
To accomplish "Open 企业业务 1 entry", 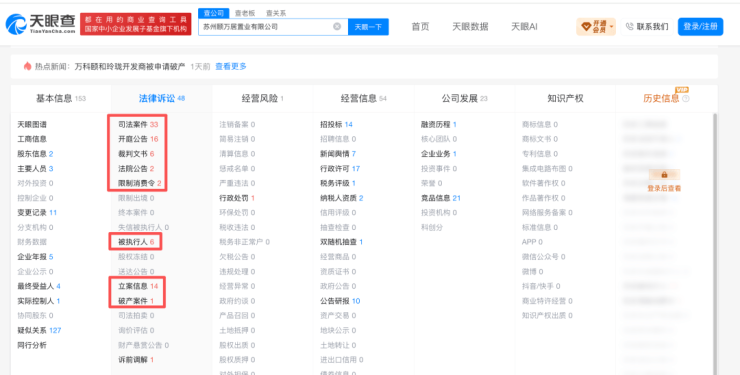I will 439,154.
